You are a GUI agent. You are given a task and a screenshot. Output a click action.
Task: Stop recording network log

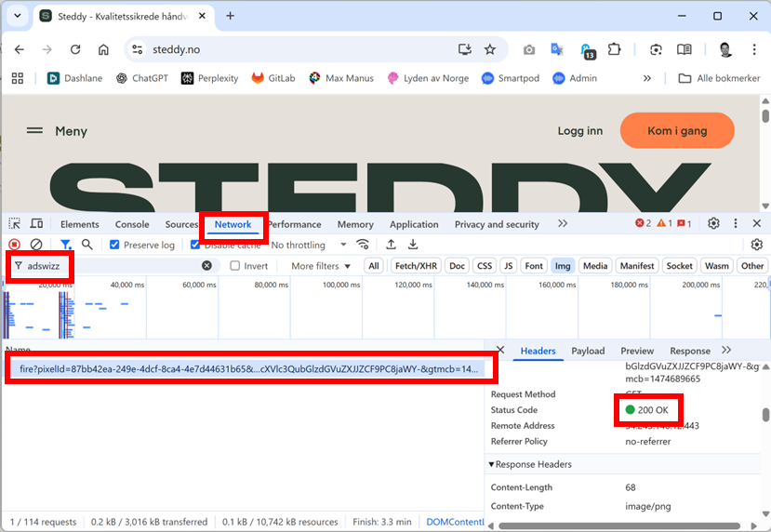[x=15, y=245]
